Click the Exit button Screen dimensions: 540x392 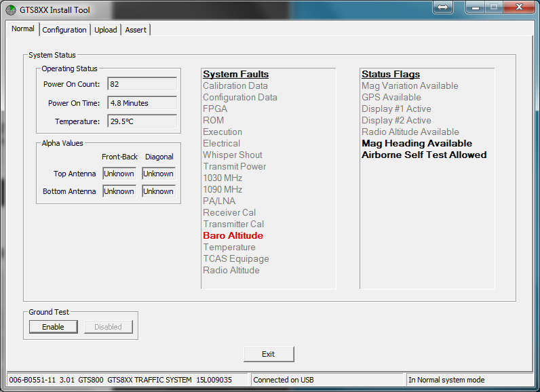click(269, 354)
